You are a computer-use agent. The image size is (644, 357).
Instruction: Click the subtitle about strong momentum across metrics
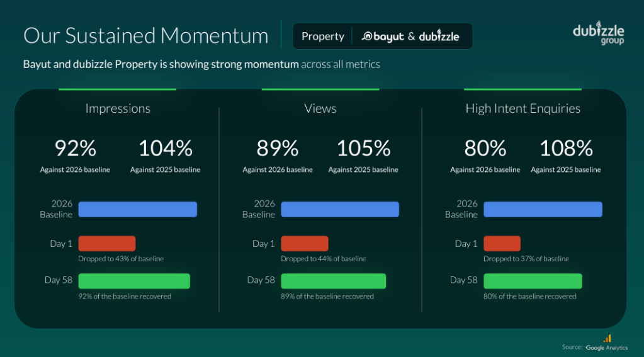point(201,64)
